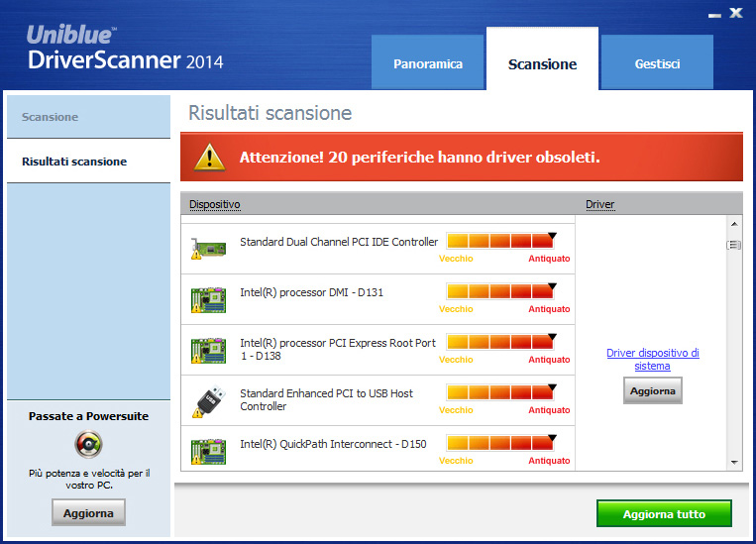
Task: Click the Powersuite speedometer icon
Action: 88,444
